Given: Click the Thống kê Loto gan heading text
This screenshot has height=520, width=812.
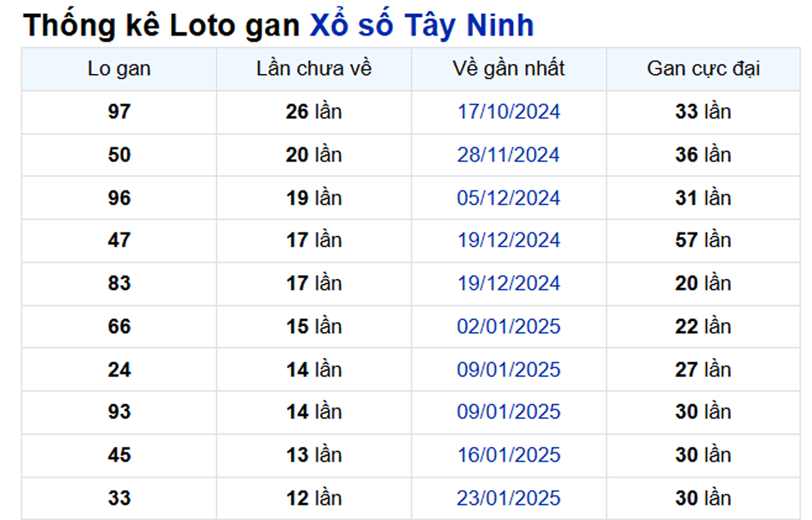Looking at the screenshot, I should pyautogui.click(x=162, y=26).
